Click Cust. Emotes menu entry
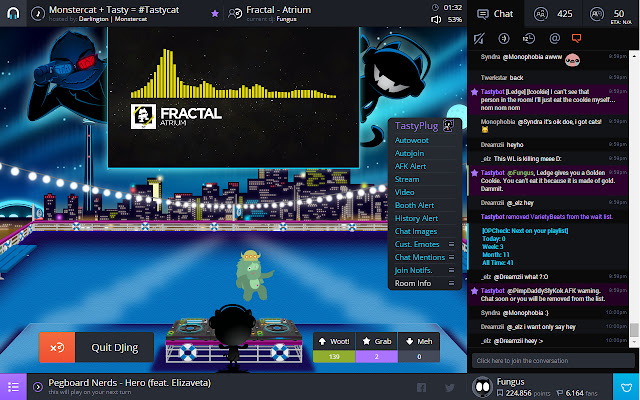 (417, 244)
